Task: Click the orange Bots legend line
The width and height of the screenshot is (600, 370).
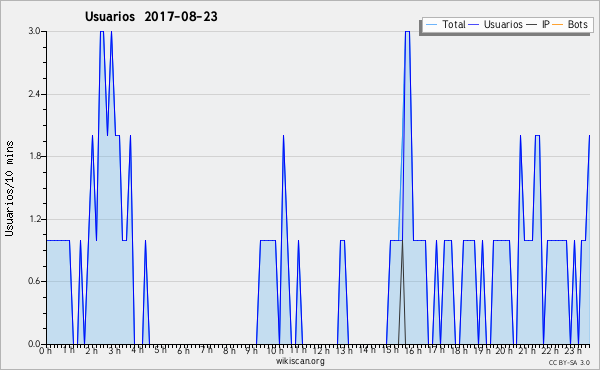Action: tap(558, 25)
